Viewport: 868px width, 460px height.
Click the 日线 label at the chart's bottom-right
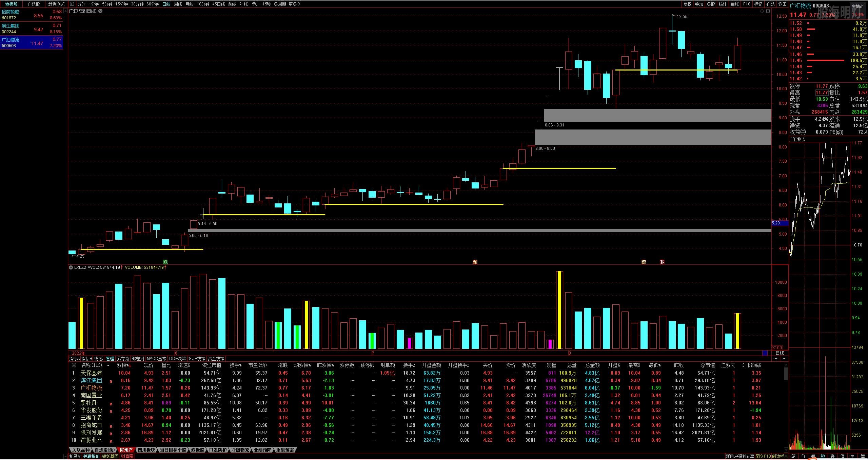(780, 353)
